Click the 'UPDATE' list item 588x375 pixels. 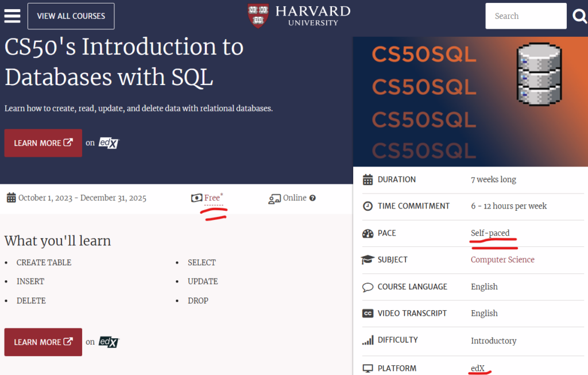coord(203,281)
